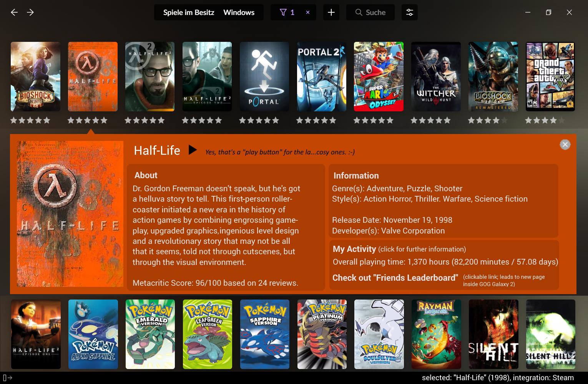
Task: Select The Witcher Wild Hunt cover
Action: (436, 76)
